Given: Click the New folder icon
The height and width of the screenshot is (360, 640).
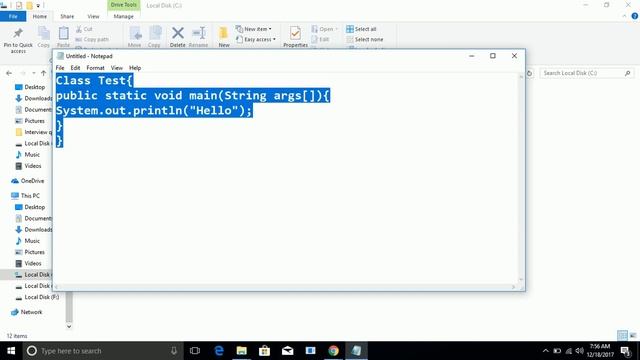Looking at the screenshot, I should (x=224, y=33).
